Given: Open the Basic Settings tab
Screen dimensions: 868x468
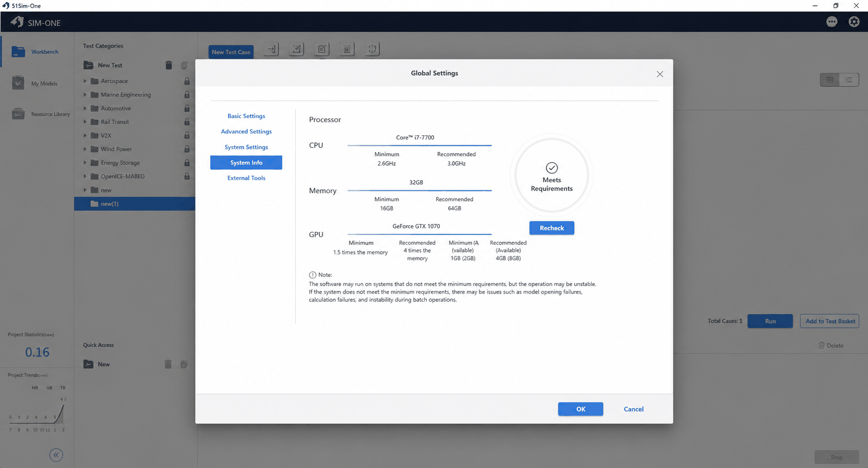Looking at the screenshot, I should pyautogui.click(x=246, y=116).
